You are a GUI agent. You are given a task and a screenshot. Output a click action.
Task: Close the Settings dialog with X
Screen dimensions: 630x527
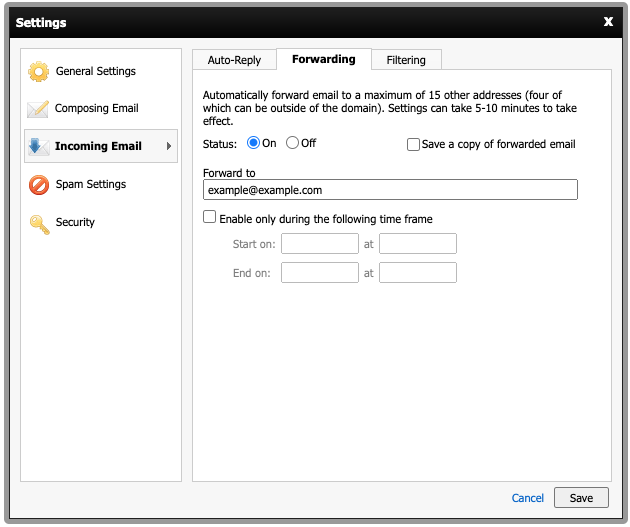[608, 22]
